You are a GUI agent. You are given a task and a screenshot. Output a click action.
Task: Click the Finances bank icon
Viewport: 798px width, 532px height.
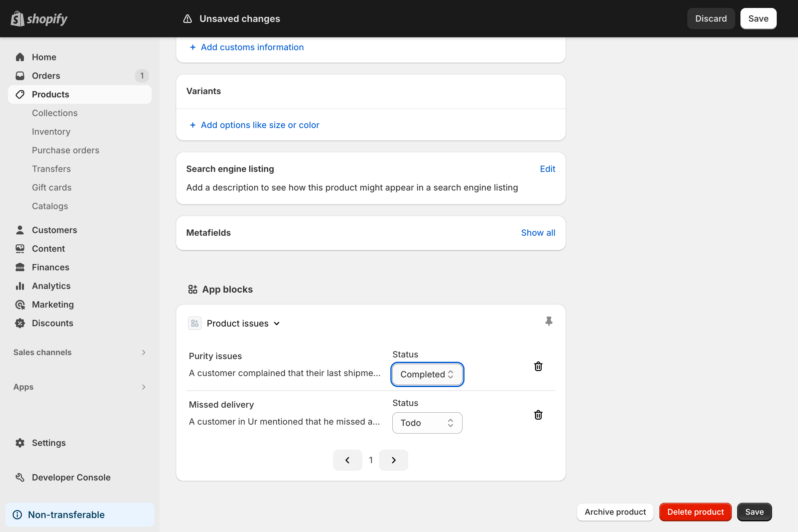pos(20,267)
